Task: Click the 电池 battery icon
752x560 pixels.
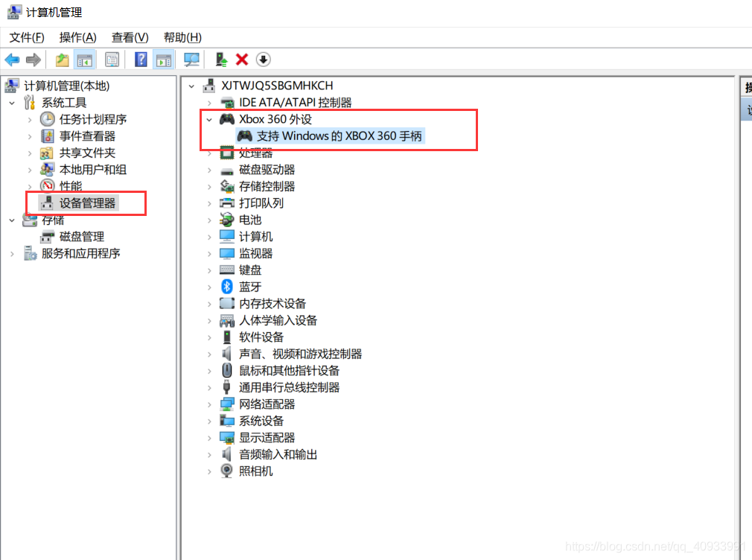Action: tap(227, 220)
